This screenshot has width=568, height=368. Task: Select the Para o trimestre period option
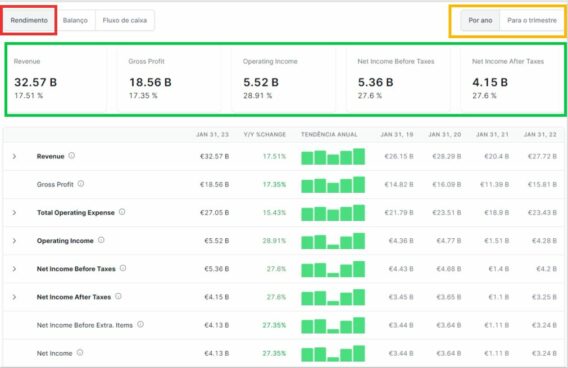pyautogui.click(x=532, y=20)
